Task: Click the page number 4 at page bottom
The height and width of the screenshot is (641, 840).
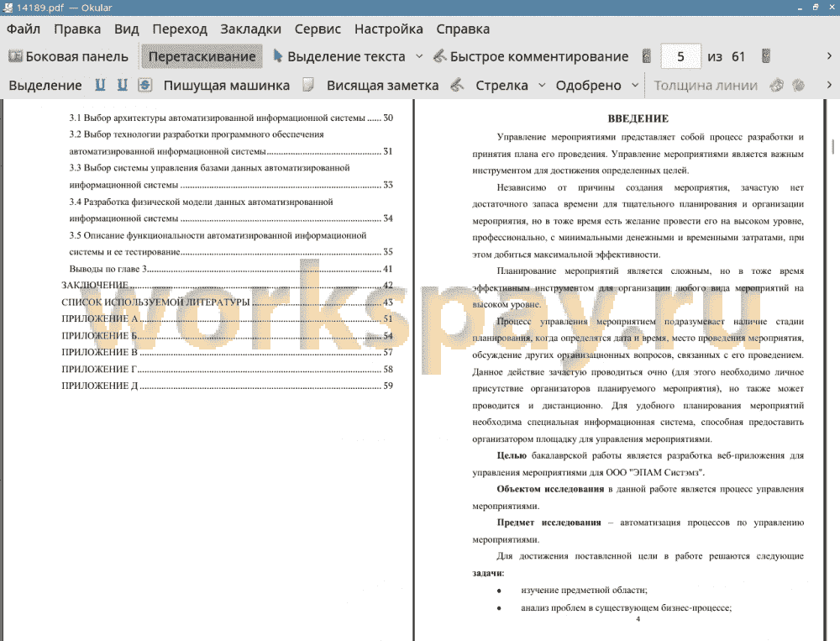Action: coord(638,619)
